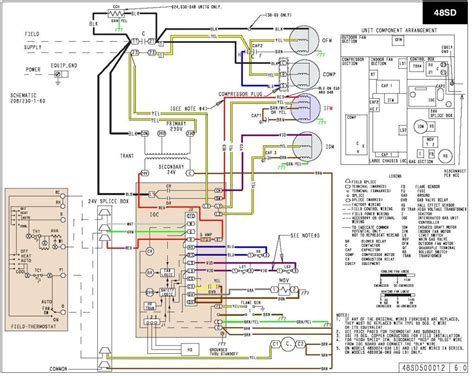The image size is (474, 376).
Task: Click the FAN LOGIC block inside the IGC
Action: pyautogui.click(x=167, y=272)
